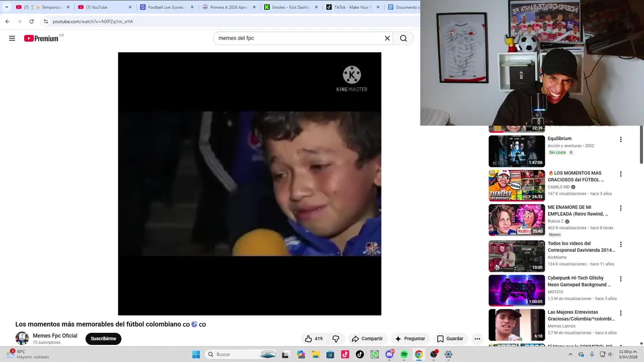Screen dimensions: 644x362
Task: Switch to the 'Emotes - Kick Dashboard' tab
Action: coord(291,7)
